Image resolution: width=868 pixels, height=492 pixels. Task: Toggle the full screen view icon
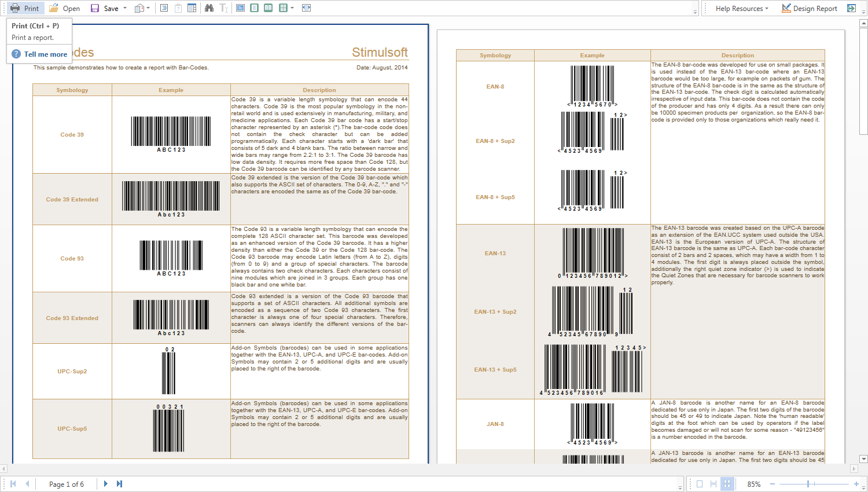[x=306, y=8]
